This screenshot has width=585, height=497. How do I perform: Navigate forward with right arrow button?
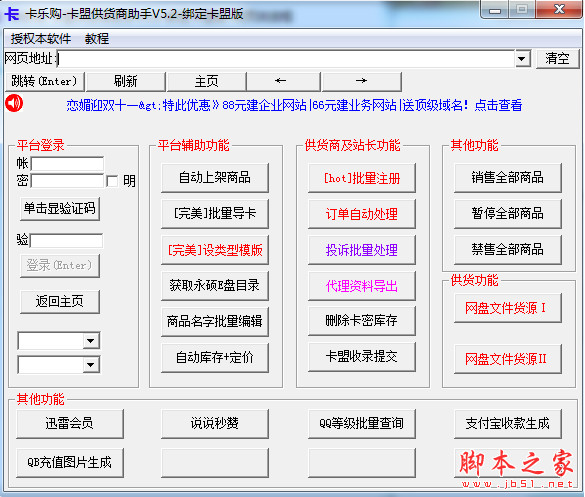tap(362, 81)
